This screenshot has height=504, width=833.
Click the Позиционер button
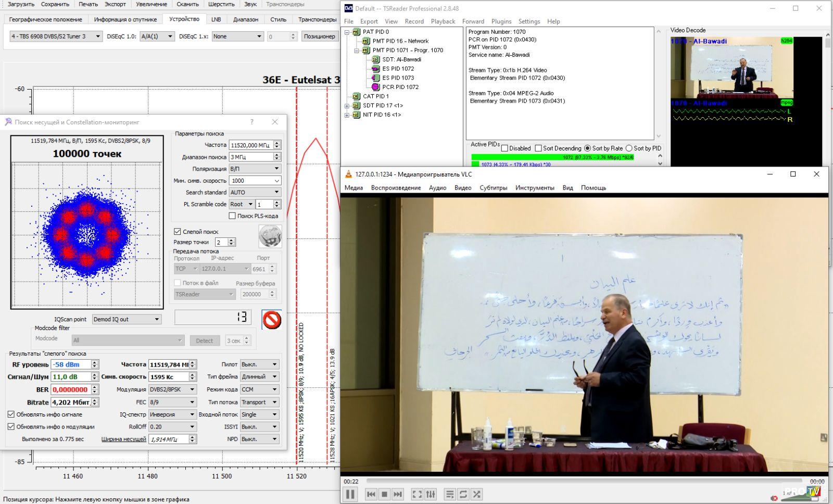[319, 36]
